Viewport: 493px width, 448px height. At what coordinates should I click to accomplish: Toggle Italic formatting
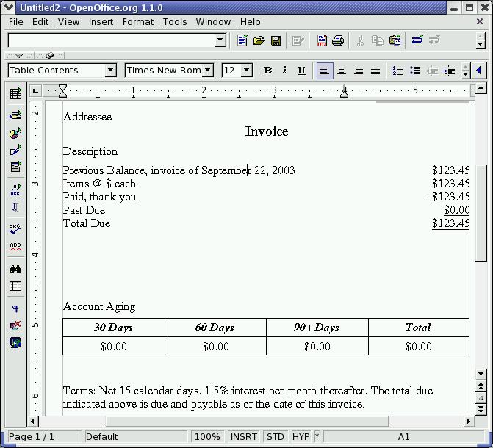(284, 71)
